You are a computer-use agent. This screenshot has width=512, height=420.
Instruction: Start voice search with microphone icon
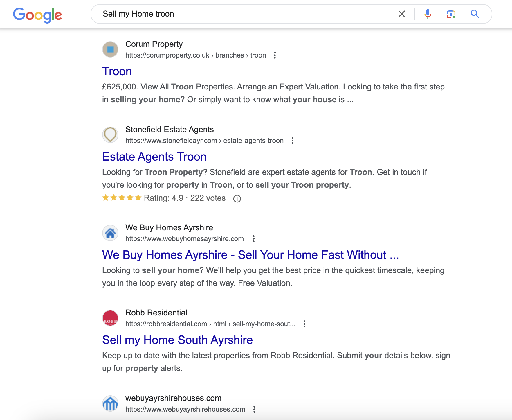pos(428,14)
